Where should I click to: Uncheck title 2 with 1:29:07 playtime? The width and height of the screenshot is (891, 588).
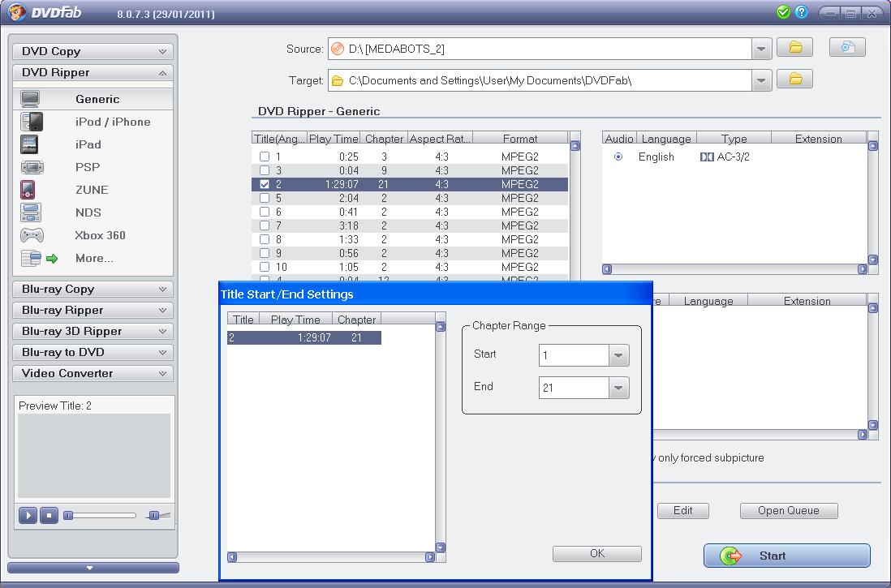click(x=265, y=184)
